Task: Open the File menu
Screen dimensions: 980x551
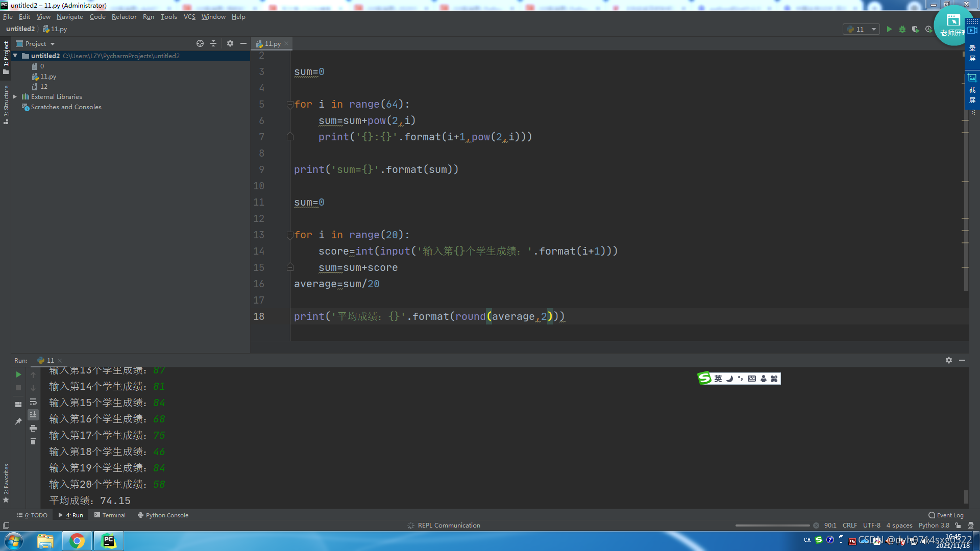Action: click(8, 16)
